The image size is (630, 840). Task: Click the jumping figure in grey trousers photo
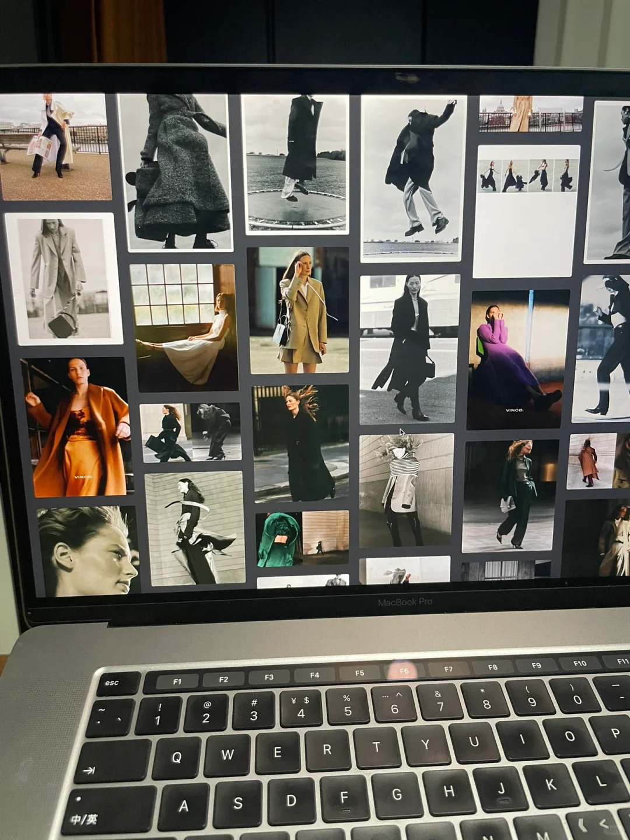413,178
